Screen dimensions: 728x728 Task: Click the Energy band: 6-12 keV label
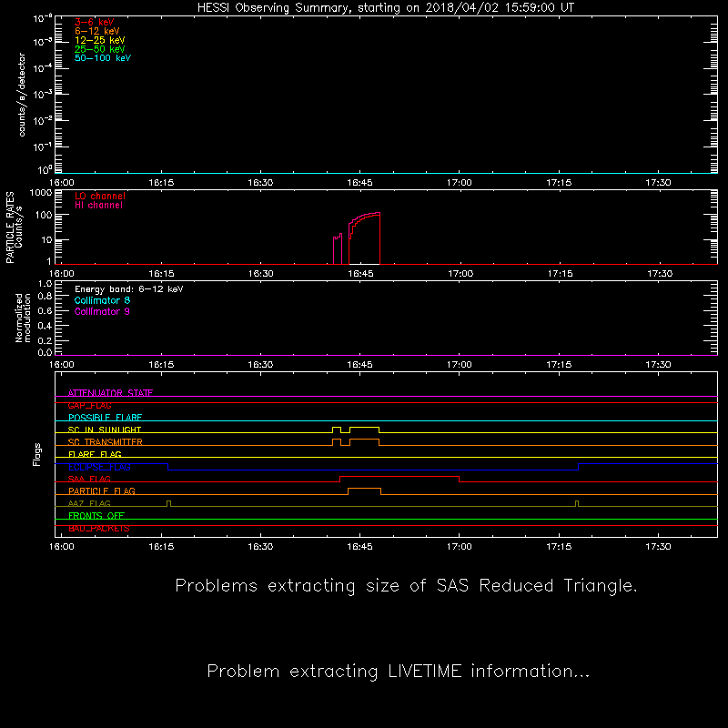pyautogui.click(x=129, y=289)
